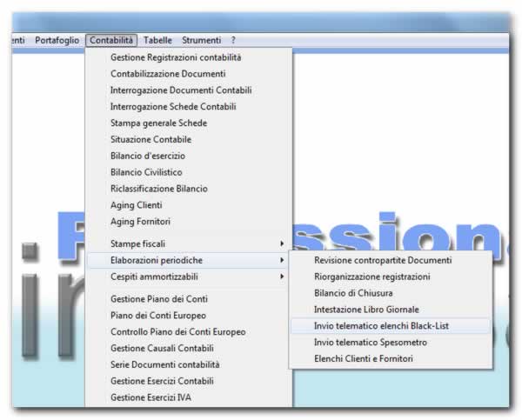
Task: Open Interrogazione Schede Contabili
Action: [x=173, y=107]
